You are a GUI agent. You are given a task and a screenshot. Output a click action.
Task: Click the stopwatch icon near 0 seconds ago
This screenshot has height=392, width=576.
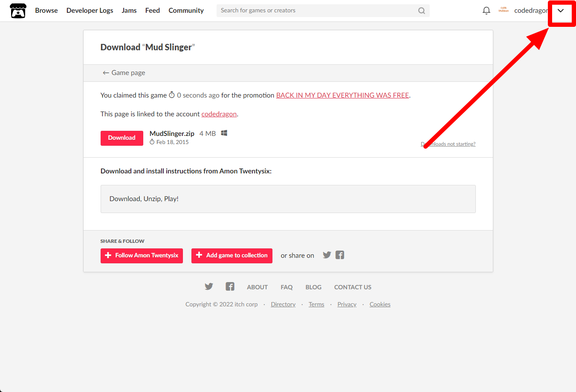[172, 95]
